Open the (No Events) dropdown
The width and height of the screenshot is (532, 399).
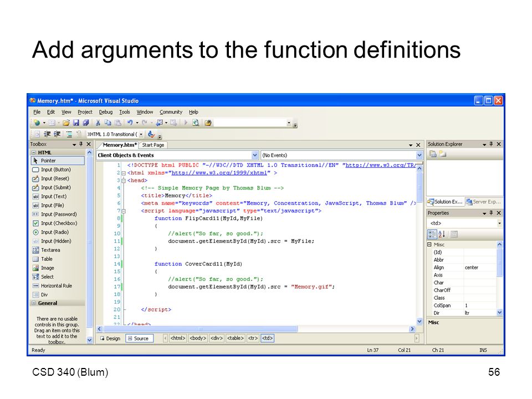coord(420,155)
